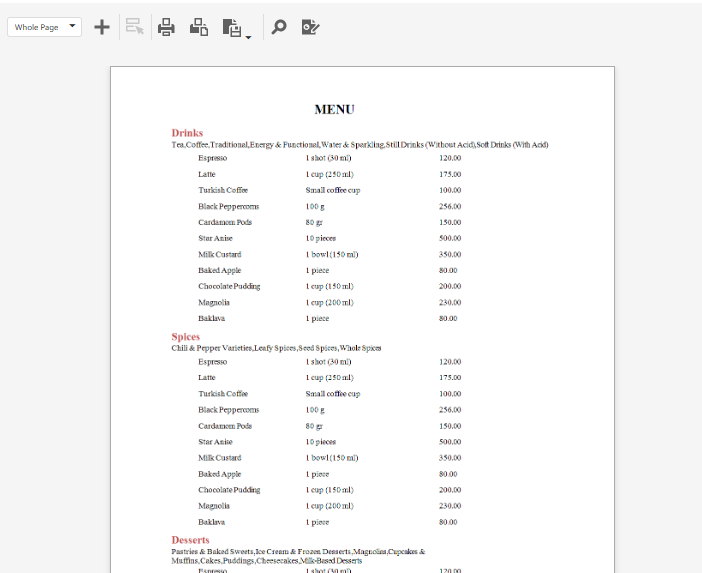This screenshot has height=573, width=702.
Task: Click the Drinks category heading
Action: click(187, 133)
